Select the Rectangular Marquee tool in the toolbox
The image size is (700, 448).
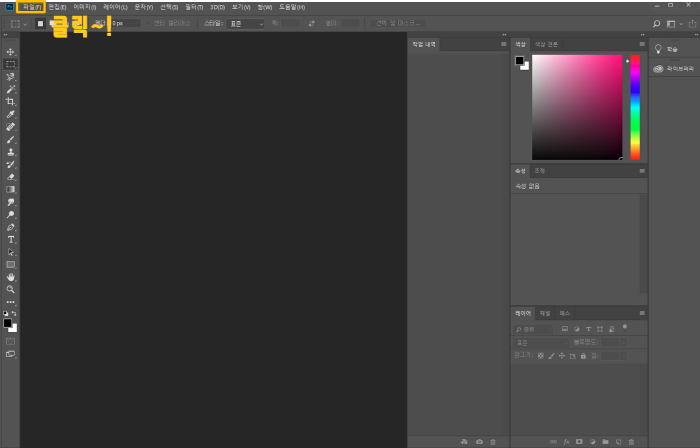coord(10,64)
